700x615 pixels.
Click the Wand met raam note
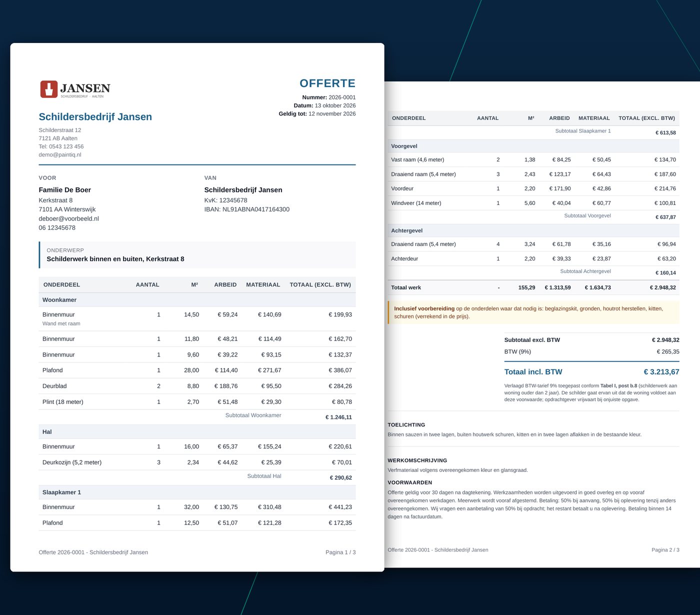tap(61, 323)
